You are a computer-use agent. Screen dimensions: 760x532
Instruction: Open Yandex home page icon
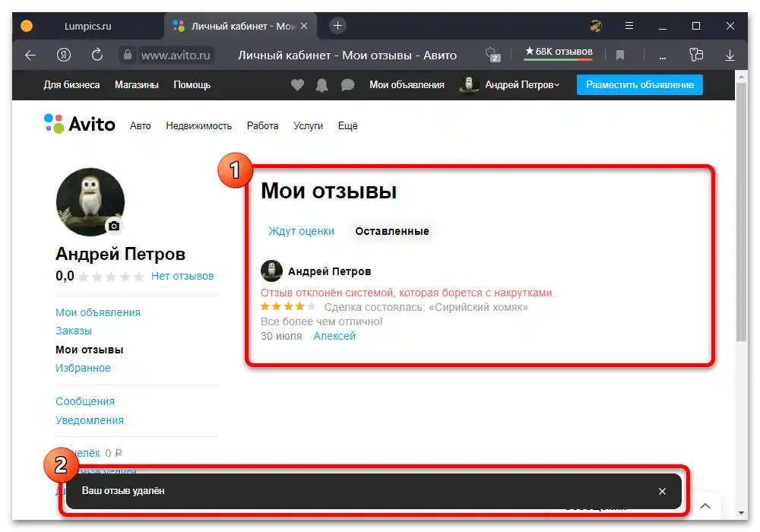[64, 55]
